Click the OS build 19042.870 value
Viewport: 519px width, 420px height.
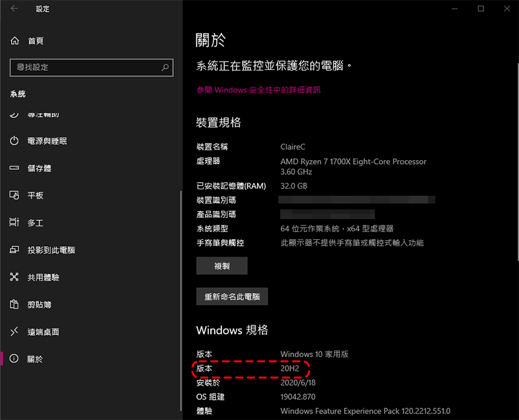coord(298,397)
